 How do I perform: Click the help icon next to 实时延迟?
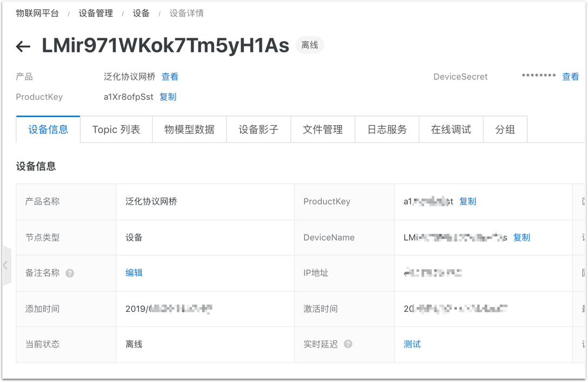click(x=348, y=344)
